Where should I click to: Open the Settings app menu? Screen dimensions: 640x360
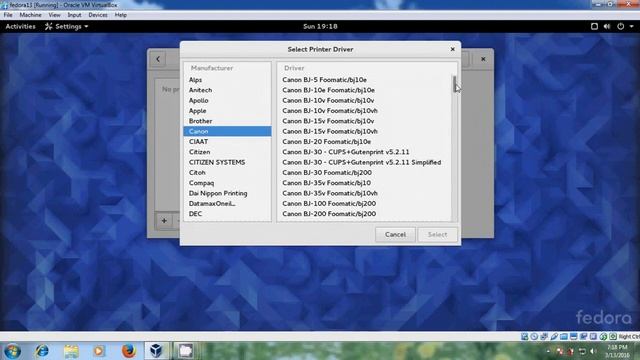click(67, 26)
